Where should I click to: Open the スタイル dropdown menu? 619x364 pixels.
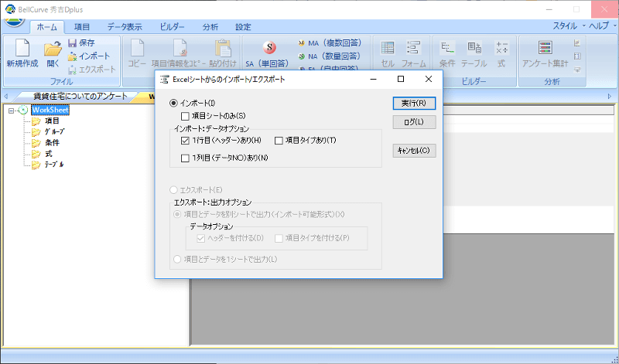pyautogui.click(x=569, y=26)
